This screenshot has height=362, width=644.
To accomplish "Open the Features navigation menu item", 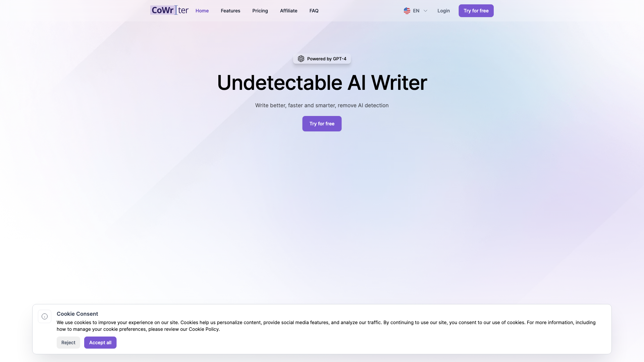I will point(230,11).
